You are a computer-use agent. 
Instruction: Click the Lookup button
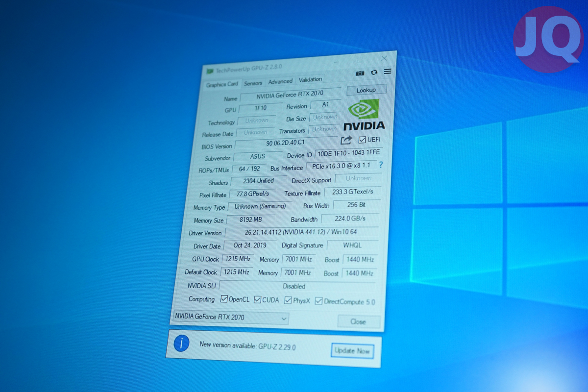[x=366, y=90]
